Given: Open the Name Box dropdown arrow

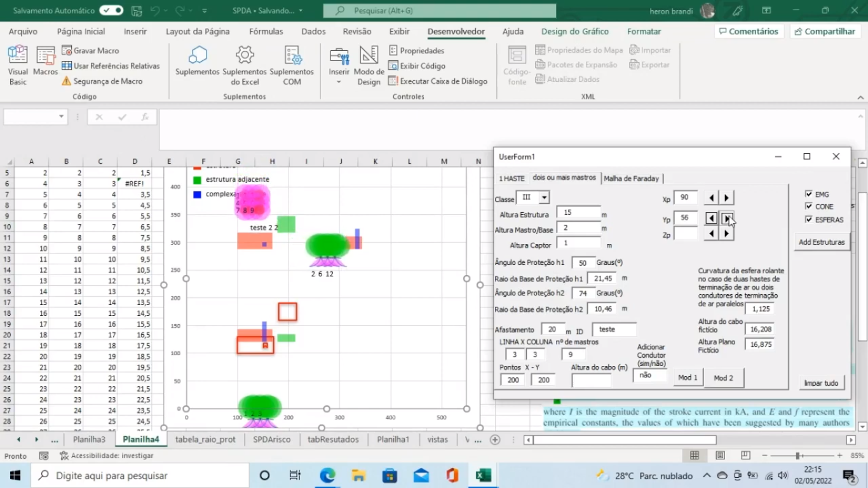Looking at the screenshot, I should click(62, 117).
